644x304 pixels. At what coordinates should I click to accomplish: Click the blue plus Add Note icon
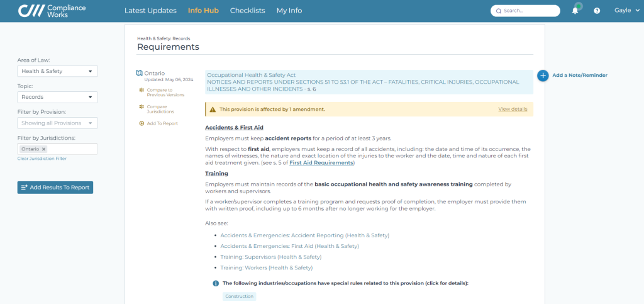click(543, 76)
